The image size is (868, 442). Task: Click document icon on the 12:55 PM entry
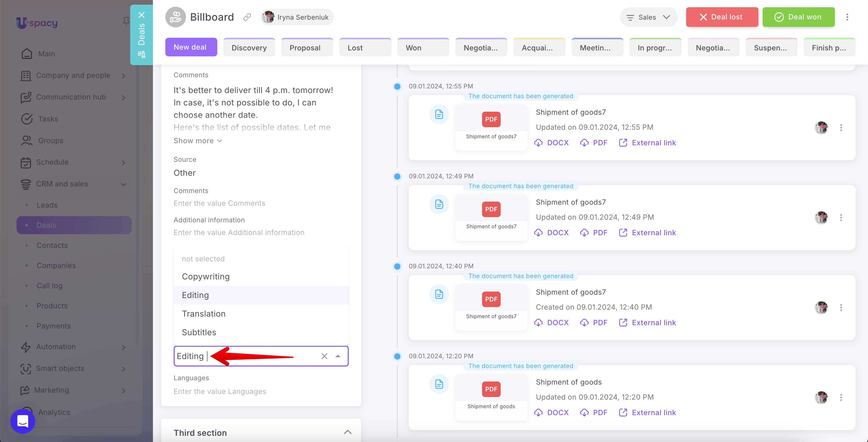point(439,114)
